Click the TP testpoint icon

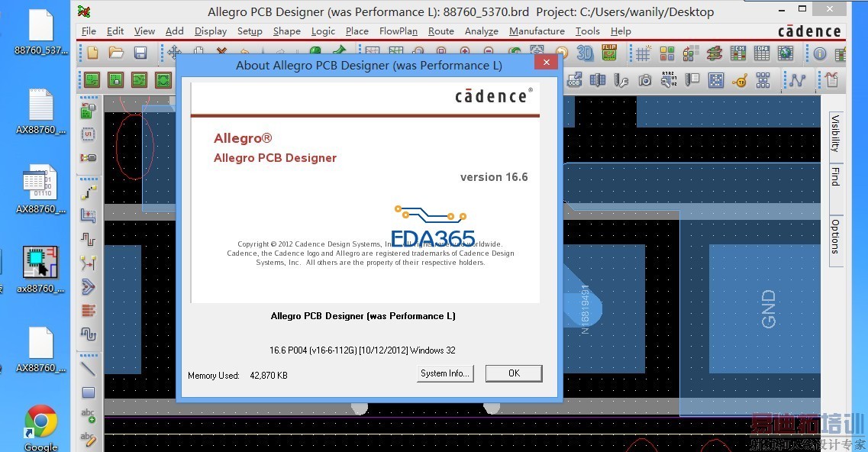pos(740,81)
